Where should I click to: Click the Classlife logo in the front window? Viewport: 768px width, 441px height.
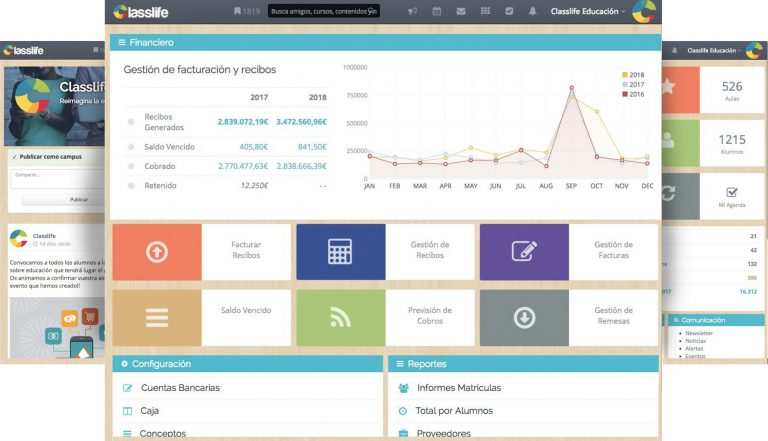[141, 12]
